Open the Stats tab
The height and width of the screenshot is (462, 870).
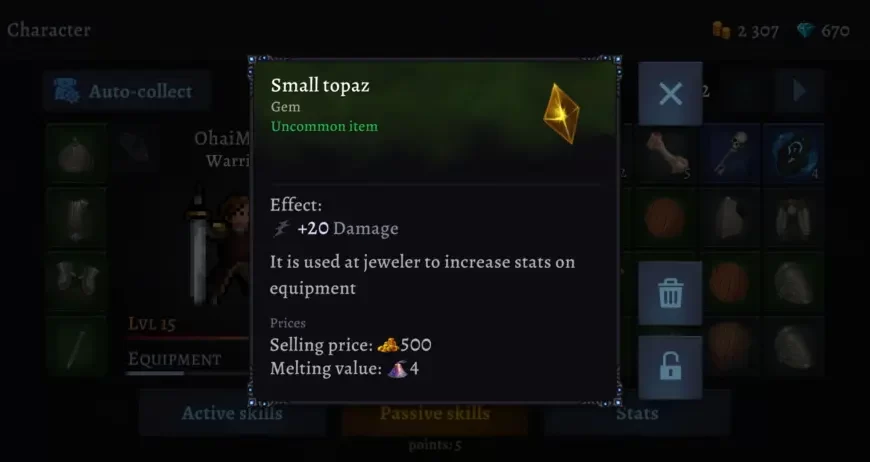637,413
